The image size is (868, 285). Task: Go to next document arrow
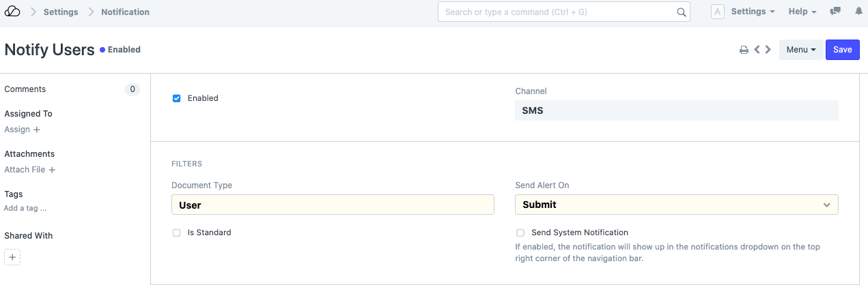(x=768, y=50)
